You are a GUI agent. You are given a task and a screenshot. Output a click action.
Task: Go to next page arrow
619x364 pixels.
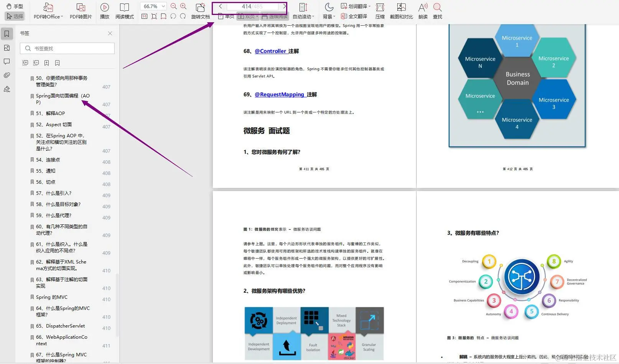284,6
